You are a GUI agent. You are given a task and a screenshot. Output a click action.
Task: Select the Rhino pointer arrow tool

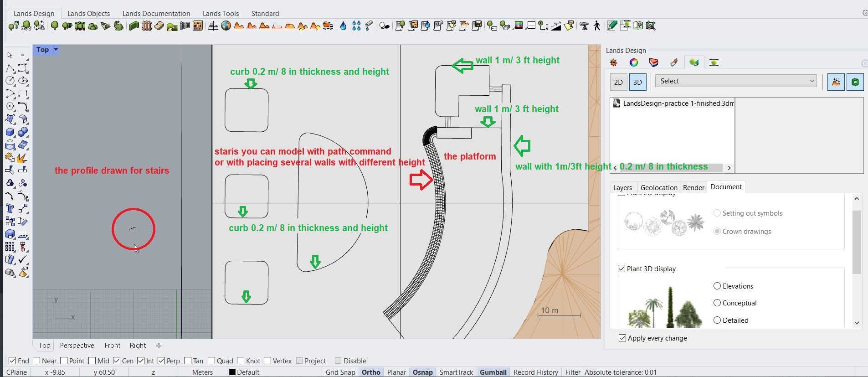10,55
